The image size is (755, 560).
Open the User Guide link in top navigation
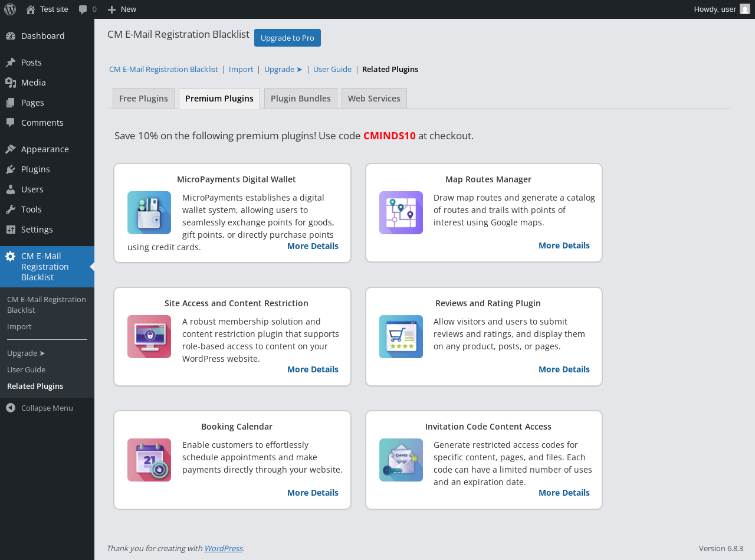(332, 69)
